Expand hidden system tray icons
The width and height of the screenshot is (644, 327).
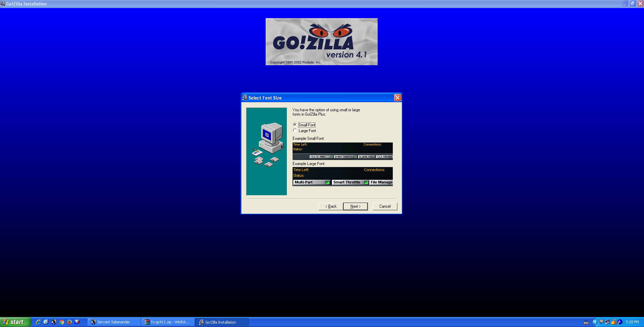coord(595,322)
